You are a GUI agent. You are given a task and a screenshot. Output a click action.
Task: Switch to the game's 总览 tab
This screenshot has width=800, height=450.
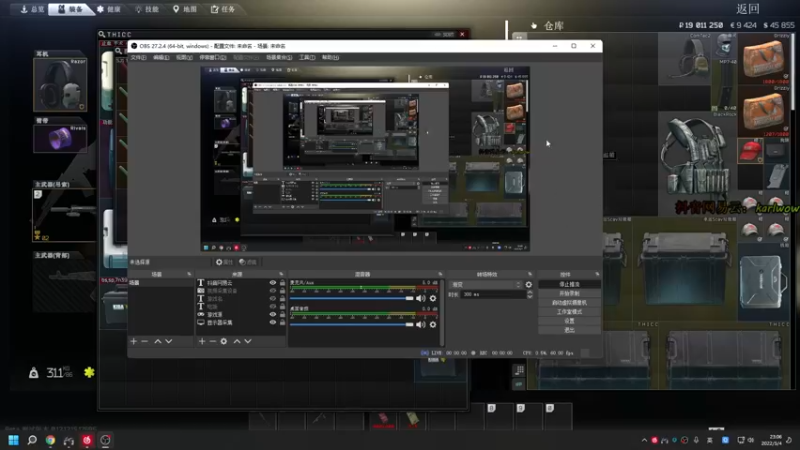33,9
